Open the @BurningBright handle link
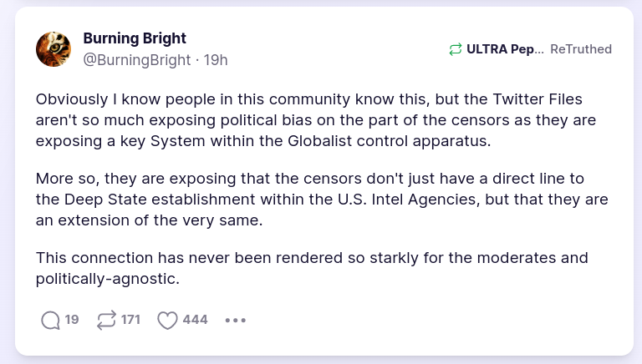The image size is (642, 364). coord(136,60)
